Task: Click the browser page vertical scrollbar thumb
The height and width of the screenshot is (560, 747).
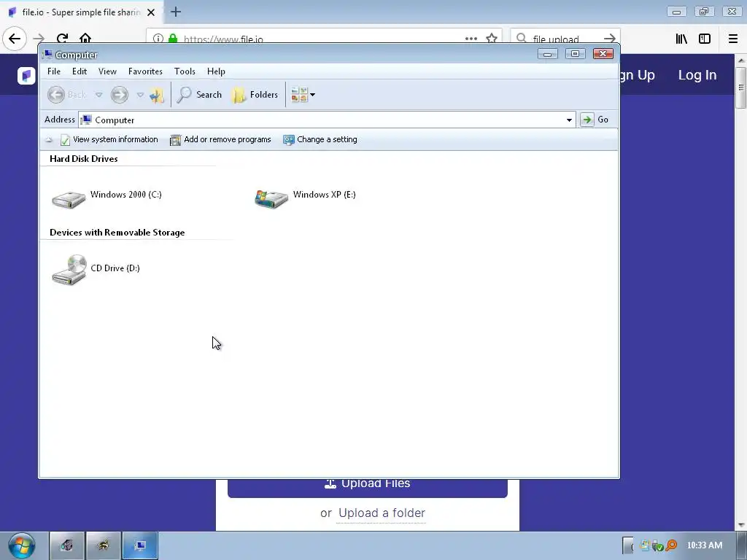Action: click(741, 87)
